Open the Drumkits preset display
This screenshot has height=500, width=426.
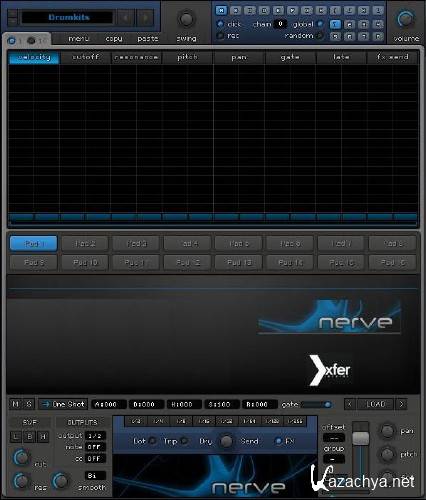click(x=67, y=17)
